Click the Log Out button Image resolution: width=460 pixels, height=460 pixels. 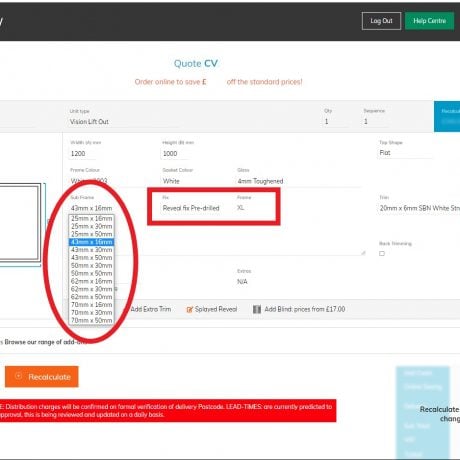point(381,21)
